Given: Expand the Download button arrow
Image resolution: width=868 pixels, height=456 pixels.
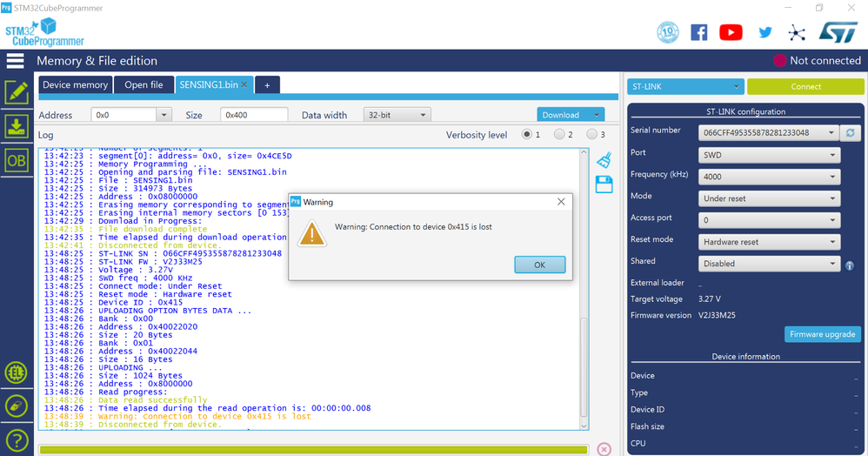Looking at the screenshot, I should (597, 115).
